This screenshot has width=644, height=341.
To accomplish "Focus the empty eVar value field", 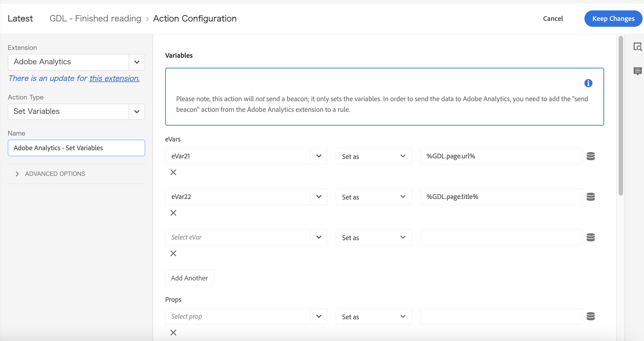I will 501,237.
